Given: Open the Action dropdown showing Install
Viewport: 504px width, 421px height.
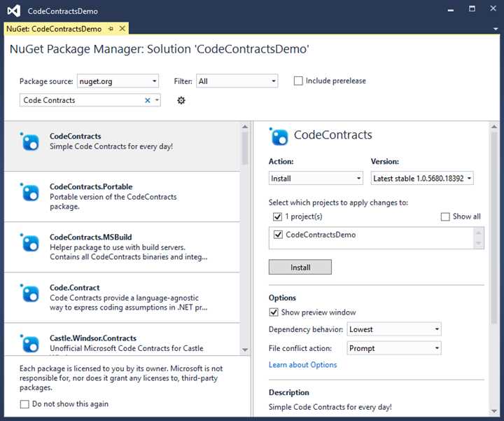Looking at the screenshot, I should (x=316, y=178).
